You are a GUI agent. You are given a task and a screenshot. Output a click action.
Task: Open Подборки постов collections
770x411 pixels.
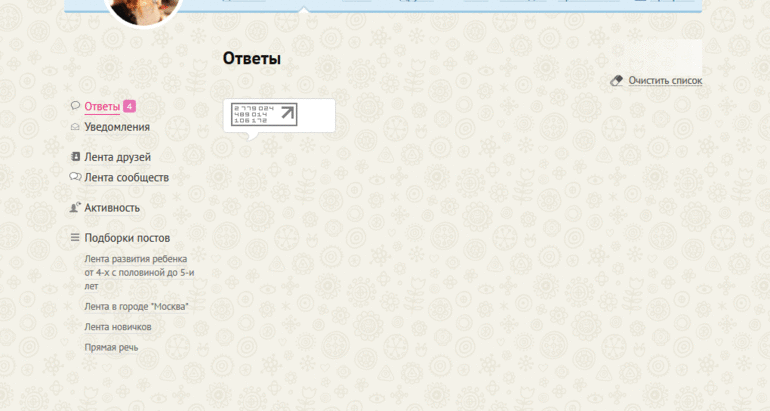127,238
